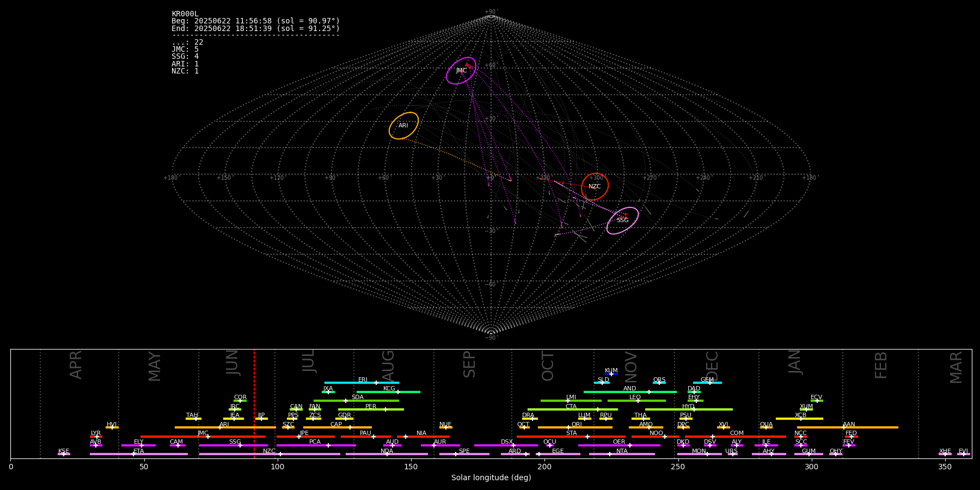Click the JUN month label in the timeline
Screen dimensions: 980x490
[232, 362]
